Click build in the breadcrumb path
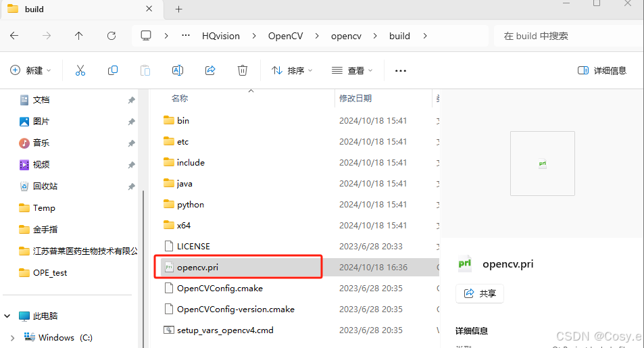644x348 pixels. tap(399, 36)
